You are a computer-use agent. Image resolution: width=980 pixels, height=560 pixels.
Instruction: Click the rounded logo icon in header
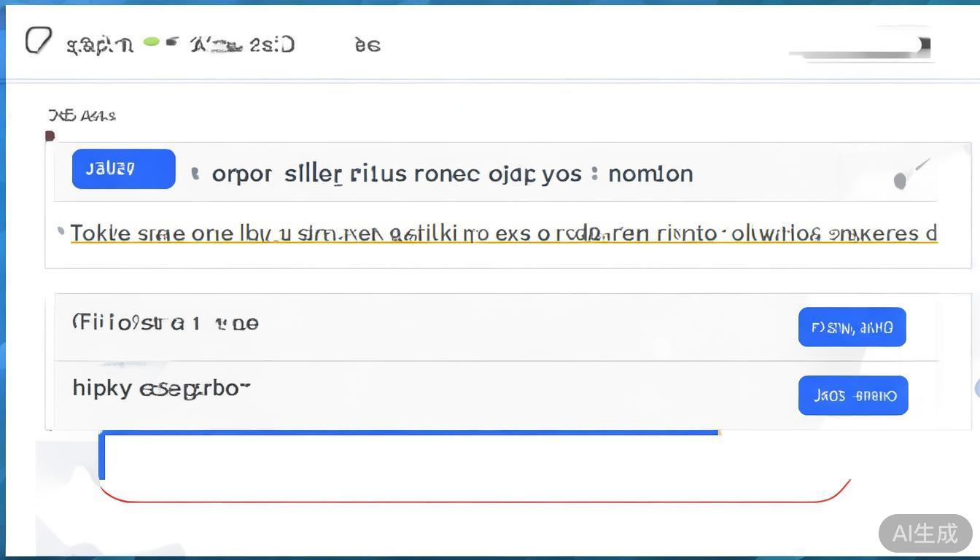38,41
